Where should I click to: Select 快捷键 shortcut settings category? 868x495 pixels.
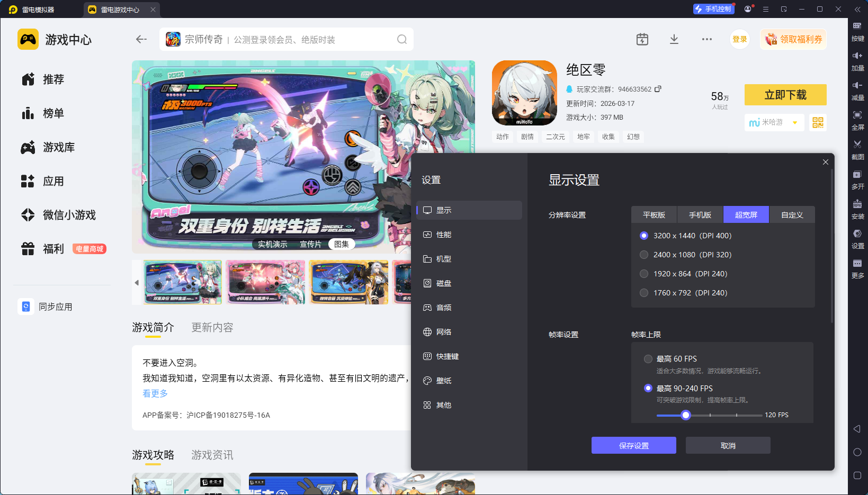469,356
